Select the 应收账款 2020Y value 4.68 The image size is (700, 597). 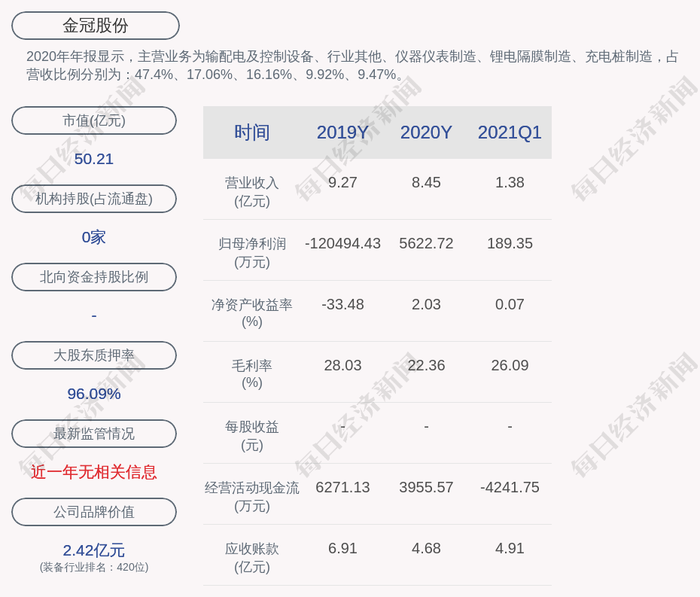pos(426,549)
